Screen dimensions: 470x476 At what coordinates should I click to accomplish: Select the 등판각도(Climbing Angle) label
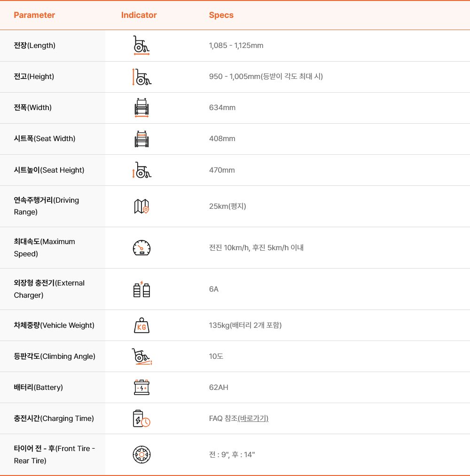click(55, 357)
